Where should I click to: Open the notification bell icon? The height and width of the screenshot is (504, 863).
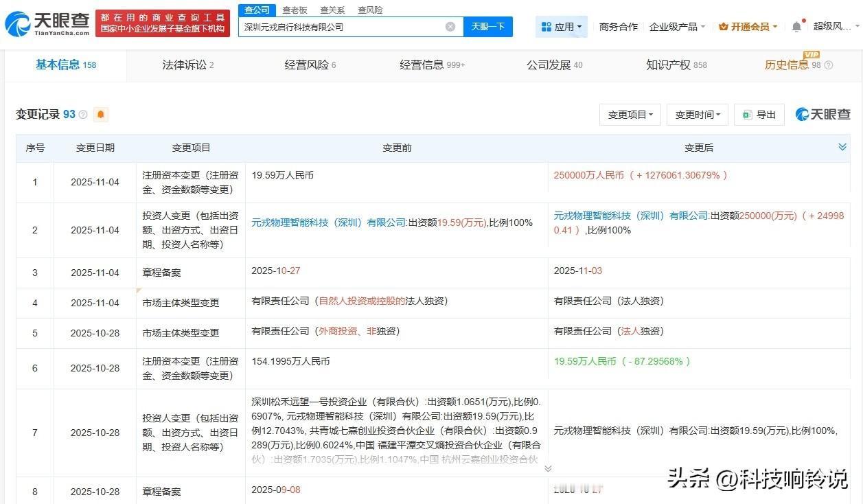click(x=796, y=27)
